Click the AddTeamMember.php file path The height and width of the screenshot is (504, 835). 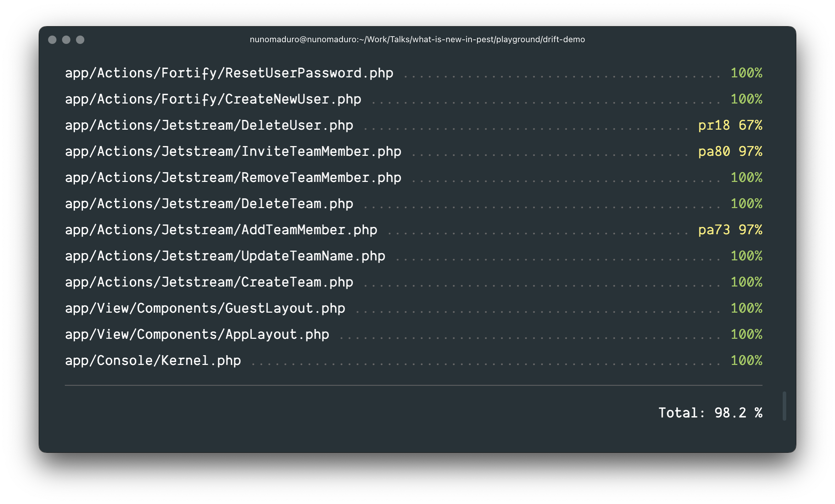coord(221,230)
